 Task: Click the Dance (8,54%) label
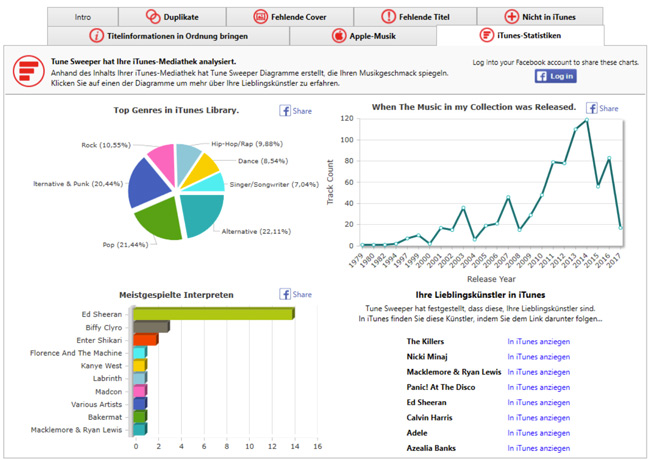[263, 161]
